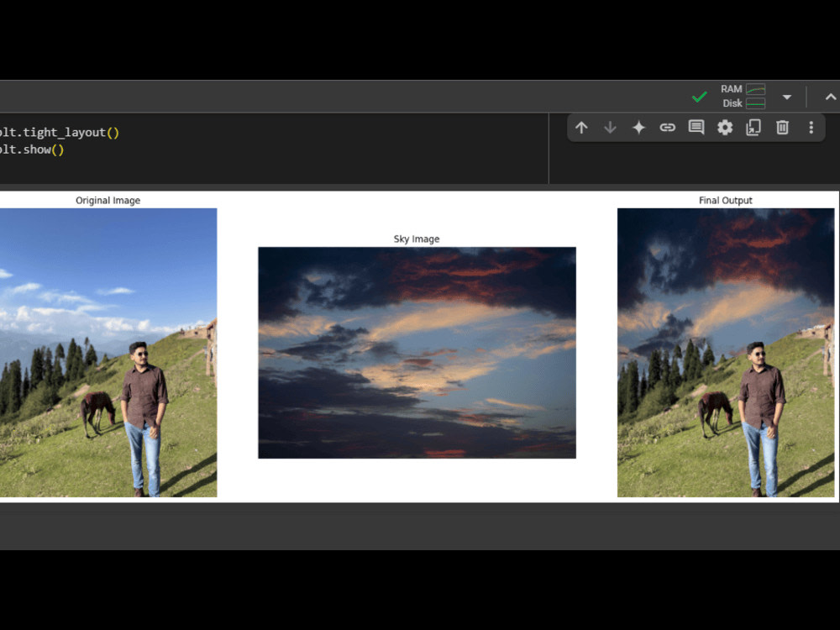Mirror cell in tab icon
Screen dimensions: 840x630
(753, 128)
